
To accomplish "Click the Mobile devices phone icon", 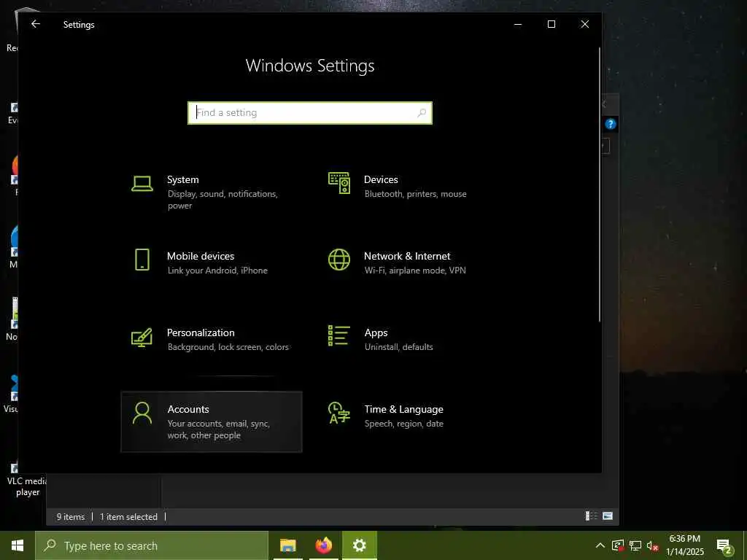I will [142, 260].
